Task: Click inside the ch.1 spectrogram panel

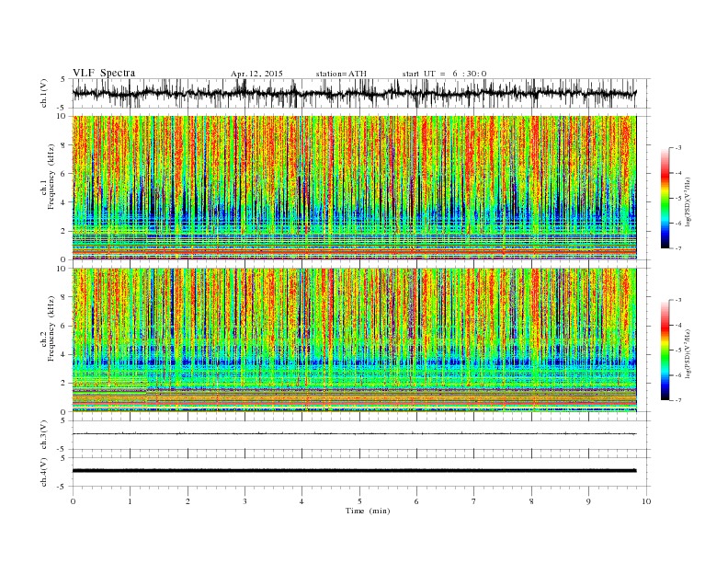Action: (354, 188)
